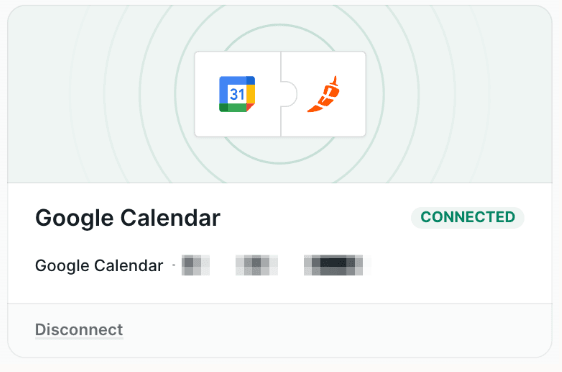Click the Google Calendar logo icon
The height and width of the screenshot is (372, 562).
pos(237,94)
